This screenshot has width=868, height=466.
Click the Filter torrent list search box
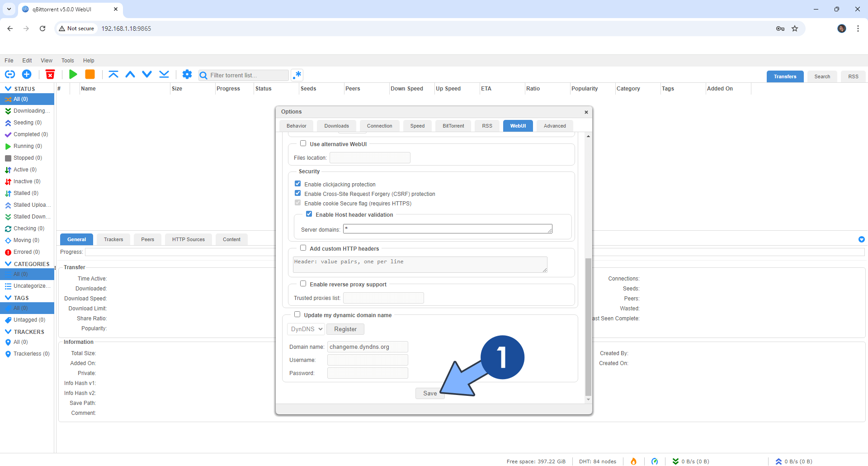[244, 75]
